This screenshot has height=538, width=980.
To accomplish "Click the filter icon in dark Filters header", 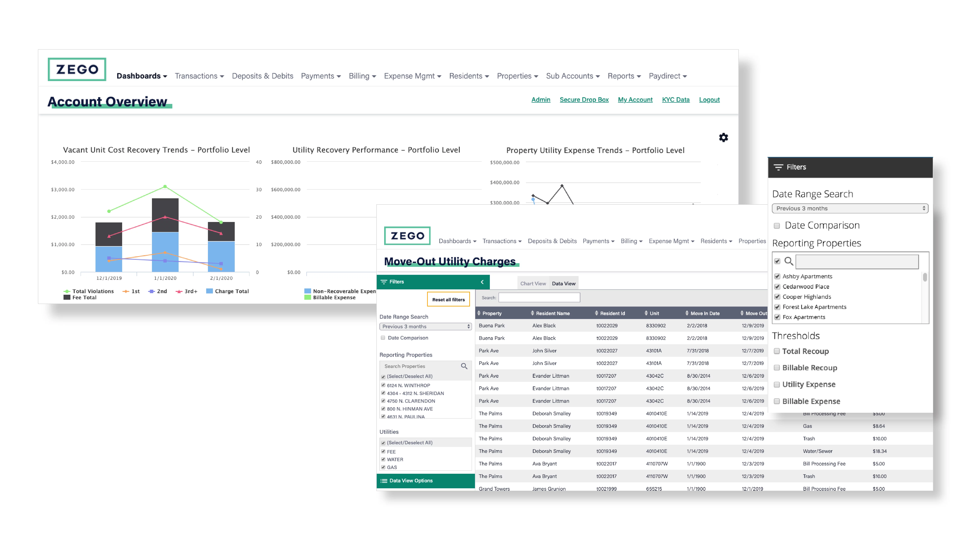I will coord(778,167).
